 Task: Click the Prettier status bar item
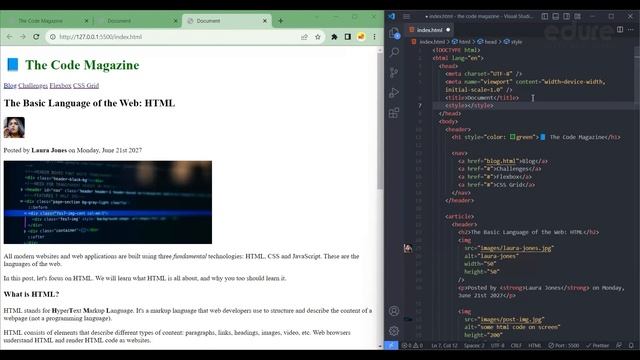pyautogui.click(x=598, y=345)
